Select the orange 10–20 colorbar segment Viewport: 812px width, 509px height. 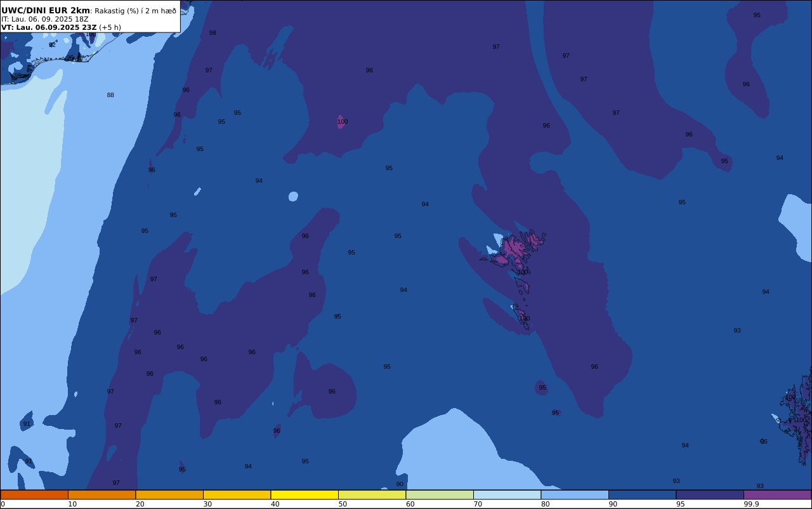click(101, 494)
